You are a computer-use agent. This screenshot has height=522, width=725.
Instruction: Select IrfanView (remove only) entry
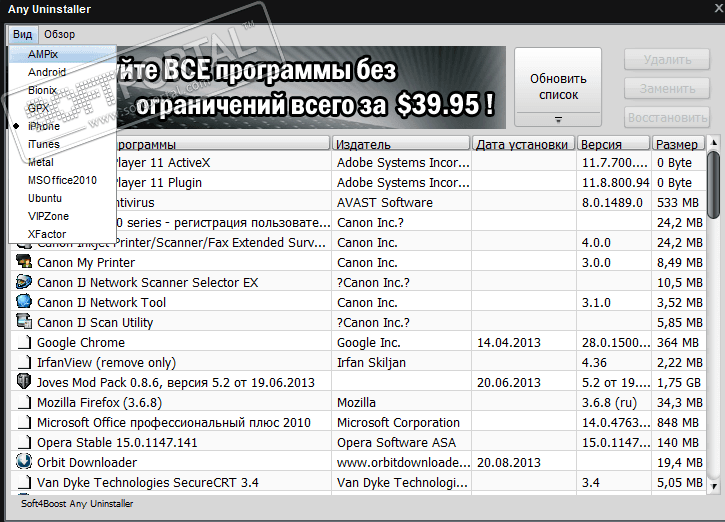358,362
